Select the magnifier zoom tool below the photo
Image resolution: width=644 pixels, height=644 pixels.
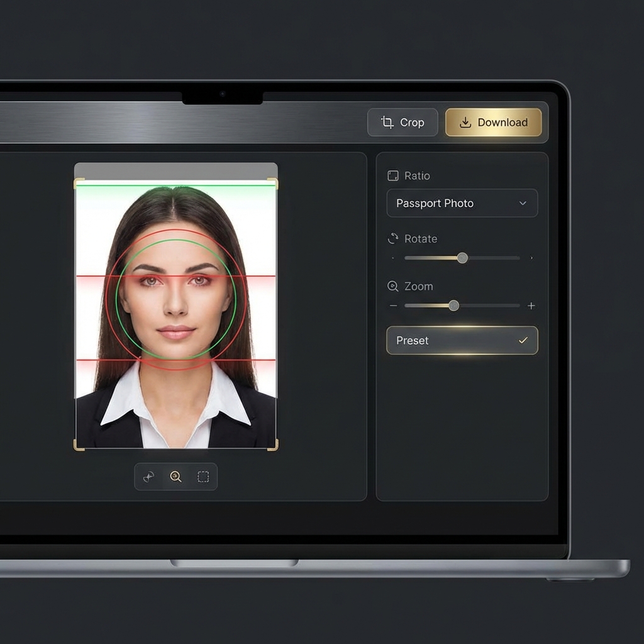click(x=176, y=477)
